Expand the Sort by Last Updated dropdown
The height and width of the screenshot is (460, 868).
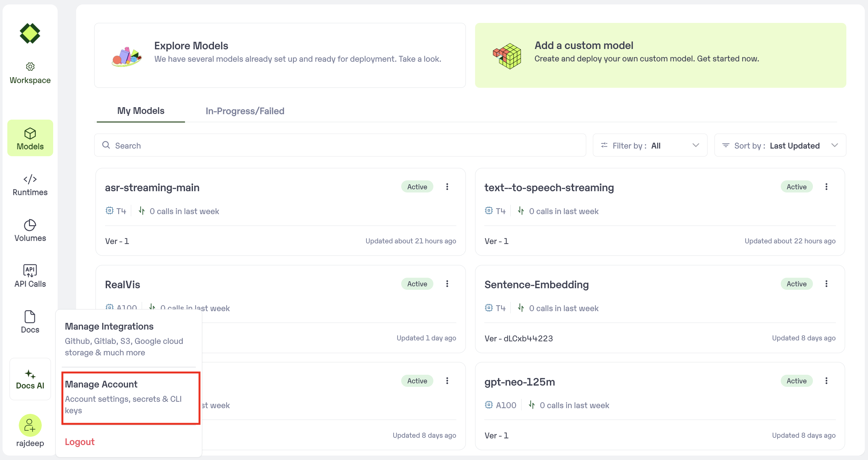click(780, 145)
